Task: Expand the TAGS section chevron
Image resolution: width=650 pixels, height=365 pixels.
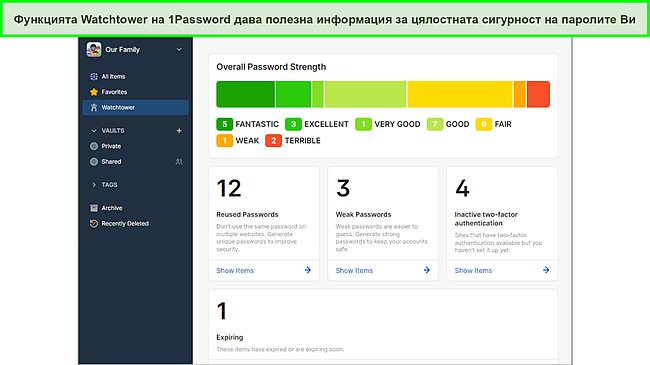Action: point(94,185)
